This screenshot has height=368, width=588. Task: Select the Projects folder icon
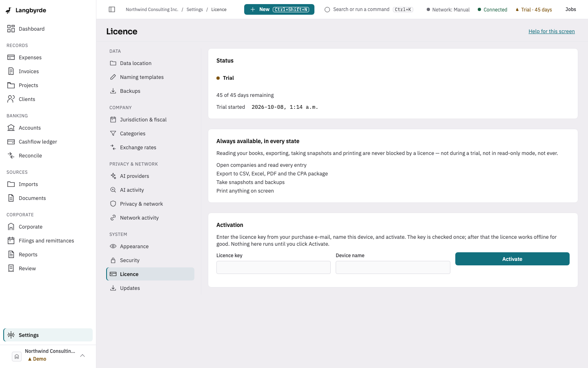point(11,85)
